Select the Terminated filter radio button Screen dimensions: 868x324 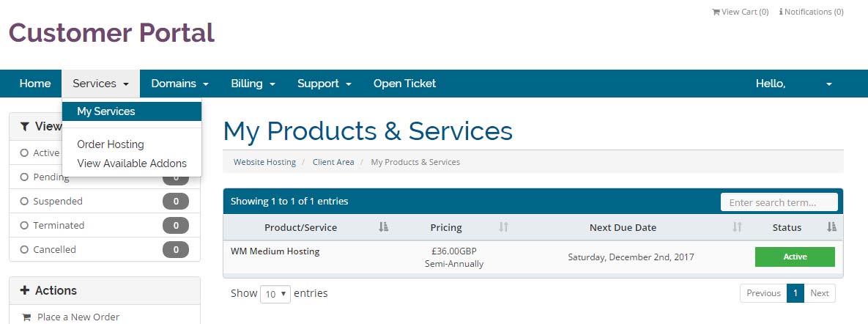(x=25, y=226)
